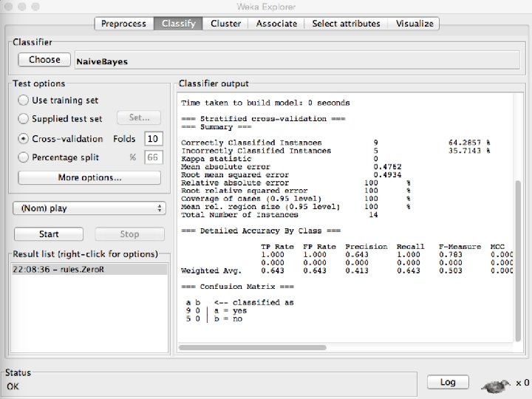The width and height of the screenshot is (532, 399).
Task: Go to the Select attributes tab
Action: click(346, 24)
